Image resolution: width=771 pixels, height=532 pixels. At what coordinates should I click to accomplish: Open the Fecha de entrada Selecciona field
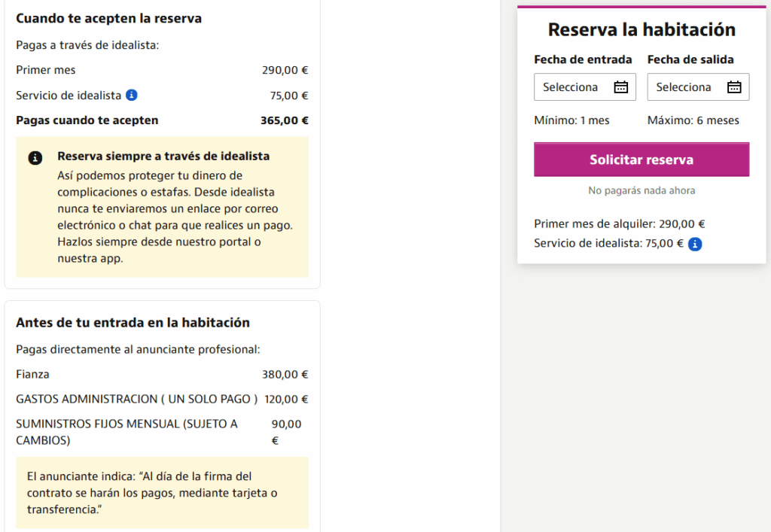(x=584, y=87)
